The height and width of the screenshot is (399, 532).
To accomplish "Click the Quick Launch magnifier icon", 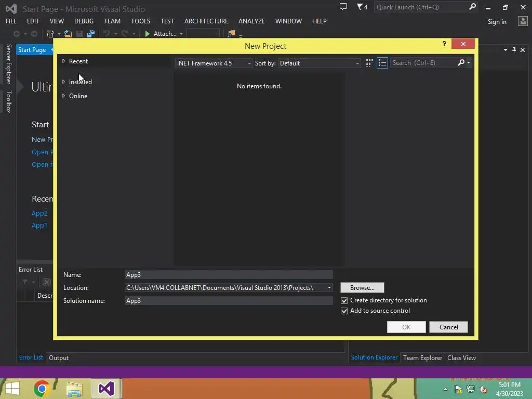I will click(x=472, y=7).
